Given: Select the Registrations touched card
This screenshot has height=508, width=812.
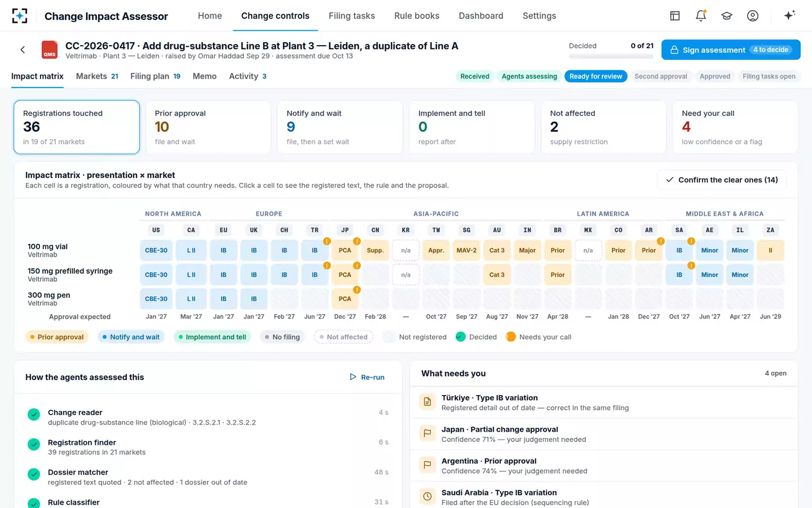Looking at the screenshot, I should (x=77, y=127).
